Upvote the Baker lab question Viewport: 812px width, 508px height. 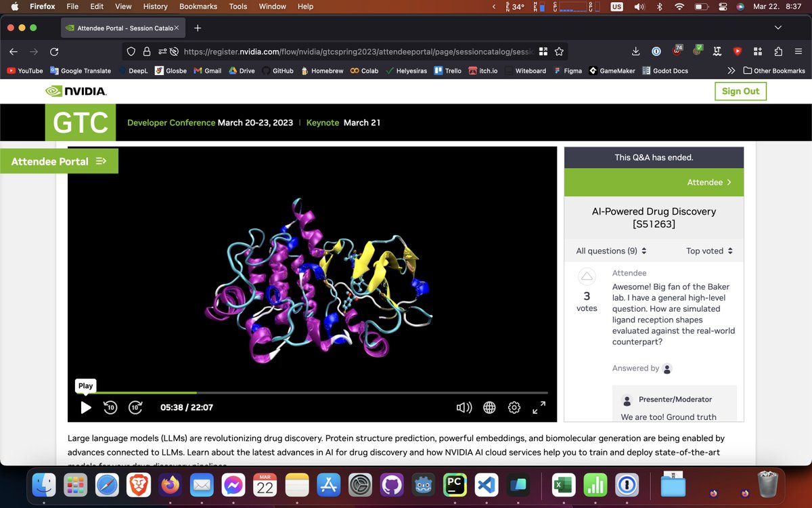click(x=587, y=276)
